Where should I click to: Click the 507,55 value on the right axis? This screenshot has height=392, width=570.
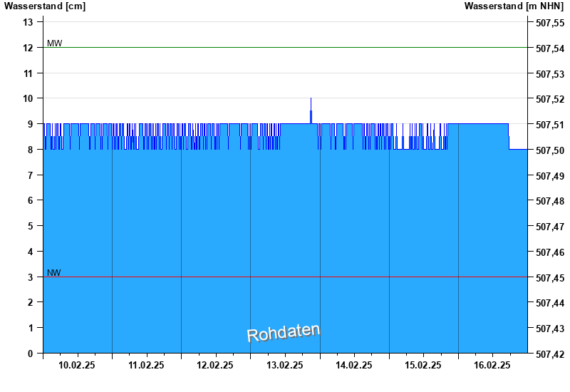click(x=549, y=23)
